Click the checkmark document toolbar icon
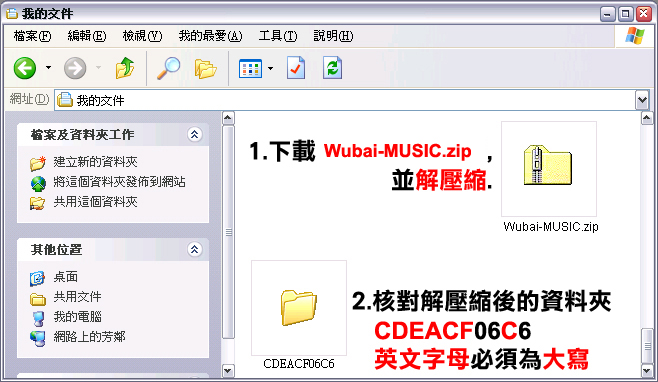Image resolution: width=658 pixels, height=382 pixels. coord(296,68)
